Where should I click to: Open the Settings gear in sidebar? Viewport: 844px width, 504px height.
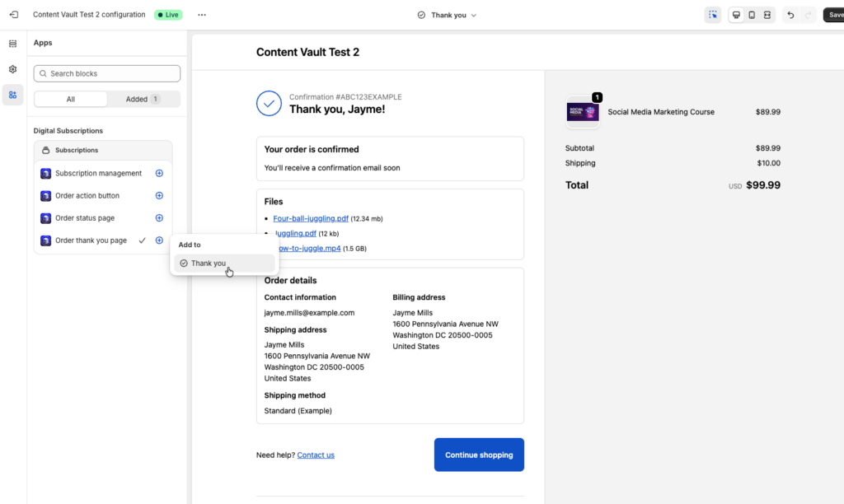click(12, 69)
